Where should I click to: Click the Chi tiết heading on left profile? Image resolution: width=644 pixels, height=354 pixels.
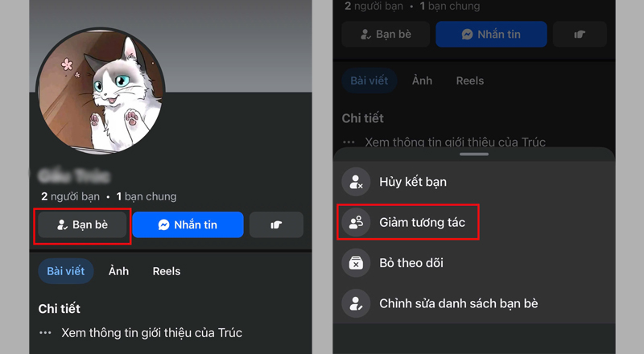click(59, 309)
